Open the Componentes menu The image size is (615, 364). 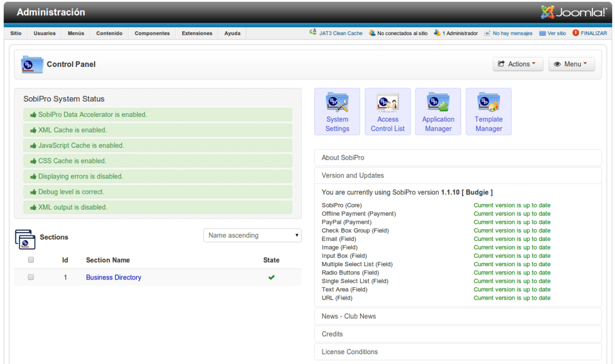pyautogui.click(x=152, y=34)
